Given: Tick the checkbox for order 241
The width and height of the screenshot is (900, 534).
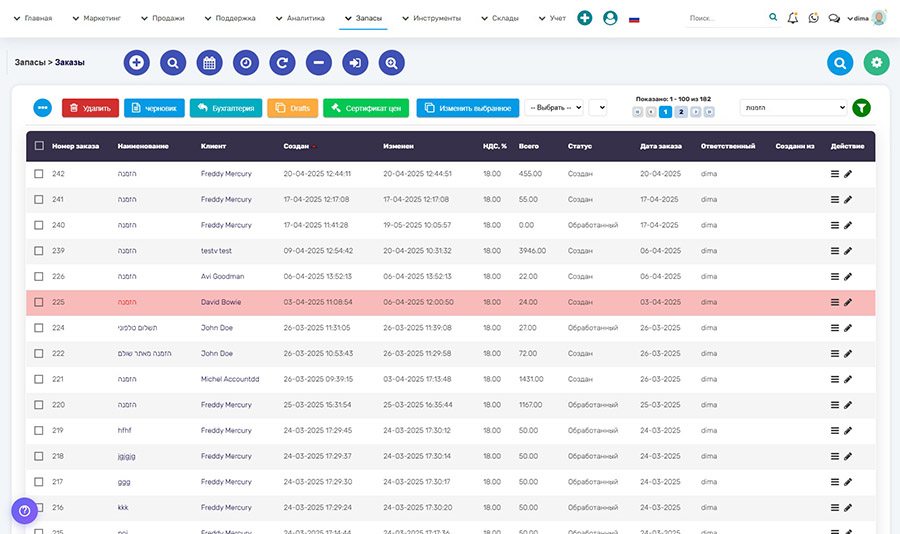Looking at the screenshot, I should [39, 200].
